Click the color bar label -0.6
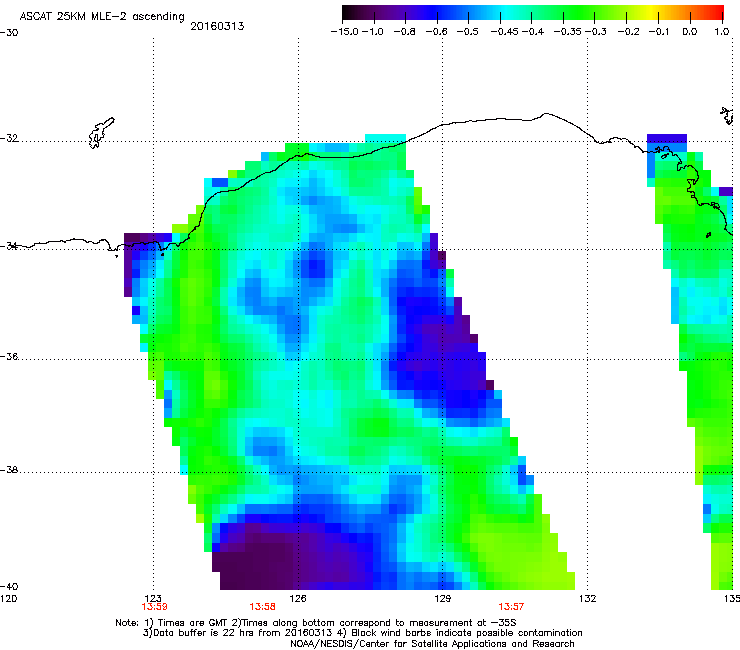The image size is (740, 650). (437, 32)
